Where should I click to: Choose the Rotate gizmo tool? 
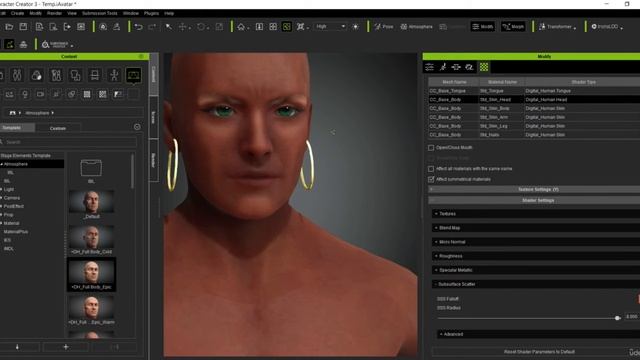point(201,27)
